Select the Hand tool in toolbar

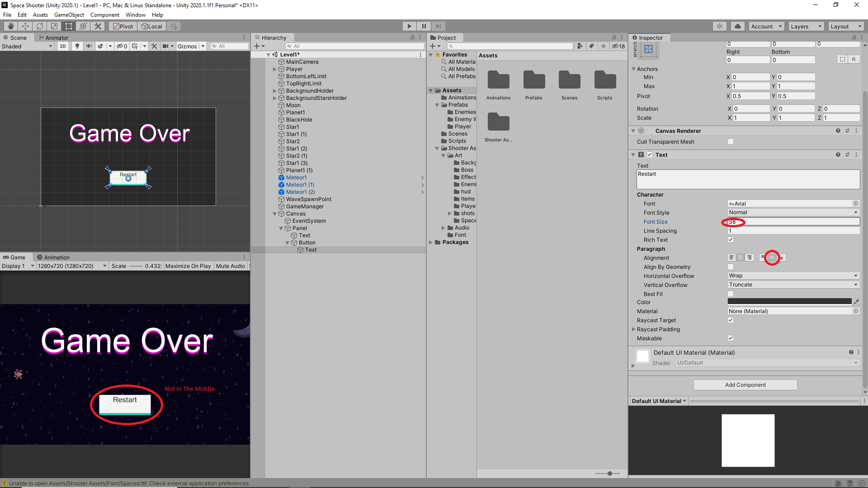11,26
